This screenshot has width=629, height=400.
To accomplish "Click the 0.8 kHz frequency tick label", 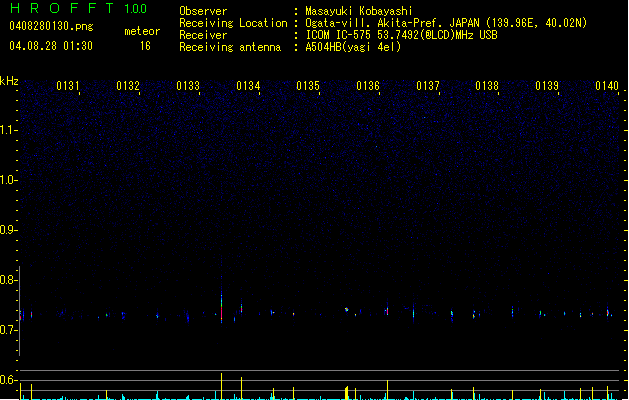I will pos(8,279).
